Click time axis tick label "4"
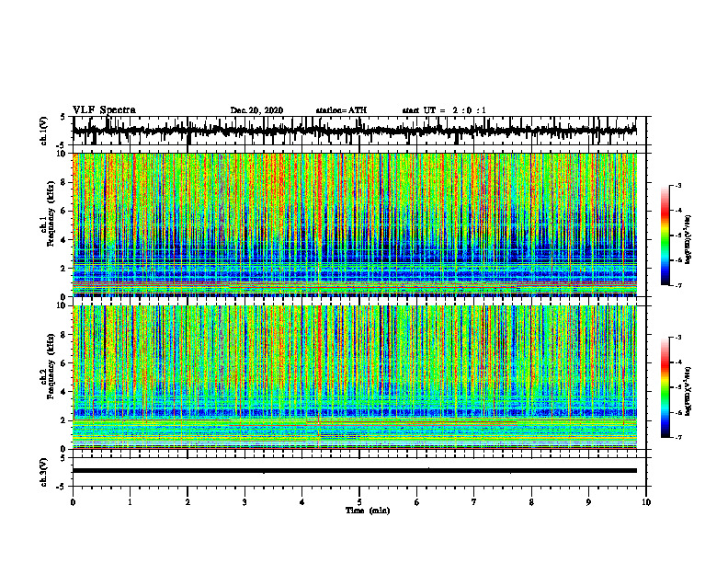728x563 pixels. [302, 502]
